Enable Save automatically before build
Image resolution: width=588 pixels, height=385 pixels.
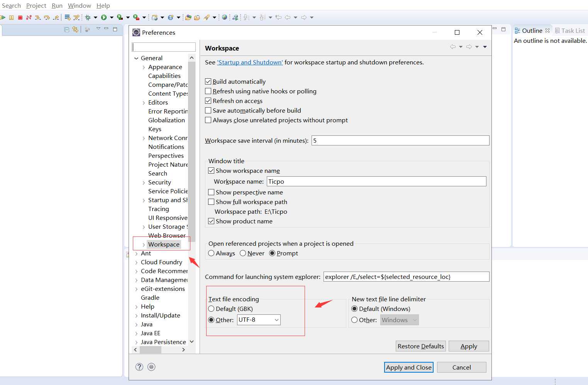point(208,110)
